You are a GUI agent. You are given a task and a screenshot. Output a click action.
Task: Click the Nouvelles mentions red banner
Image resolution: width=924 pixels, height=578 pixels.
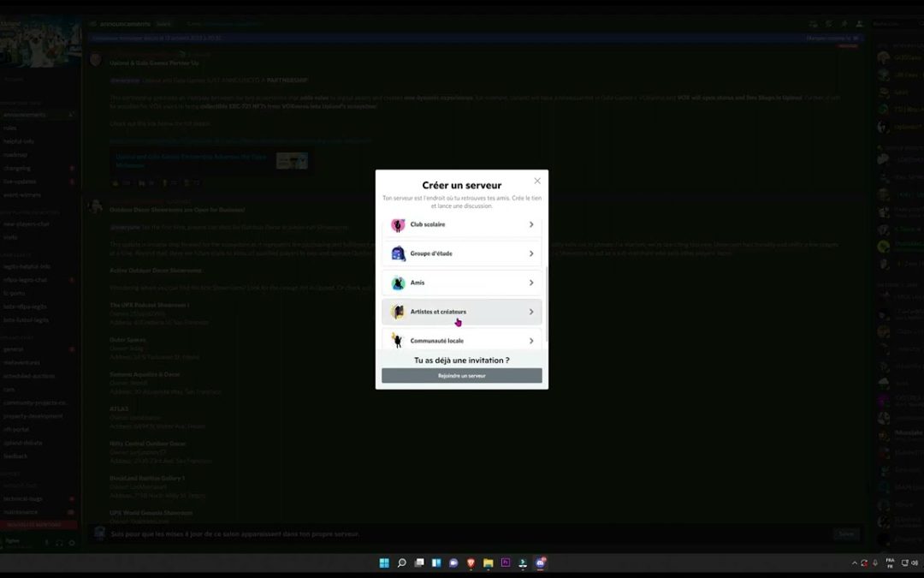(x=38, y=524)
